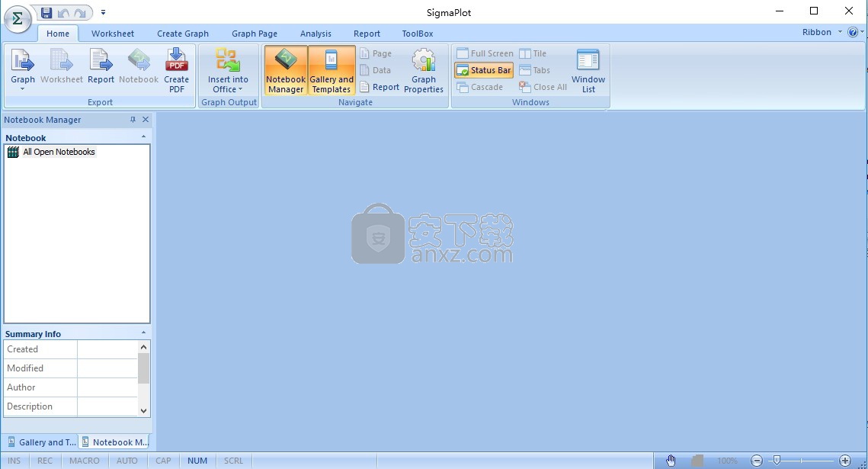
Task: Click the Summary Info scroll up arrow
Action: (x=143, y=347)
